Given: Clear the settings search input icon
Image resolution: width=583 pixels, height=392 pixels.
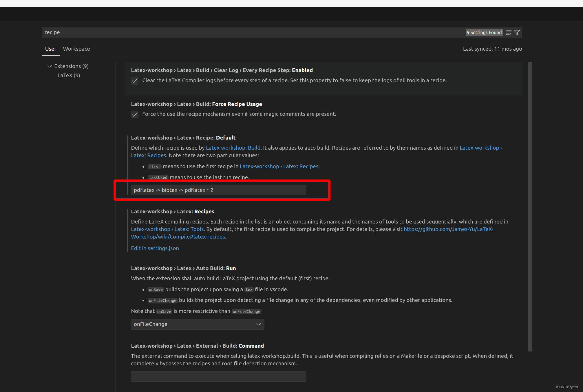Looking at the screenshot, I should click(x=508, y=33).
